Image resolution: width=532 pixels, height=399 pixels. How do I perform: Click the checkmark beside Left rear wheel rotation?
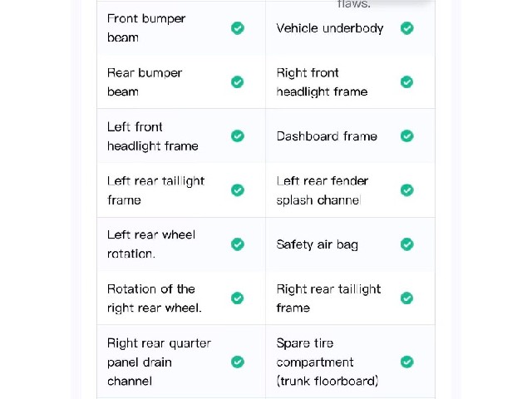click(238, 244)
